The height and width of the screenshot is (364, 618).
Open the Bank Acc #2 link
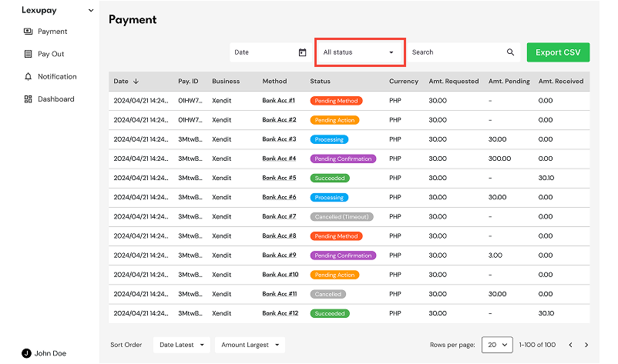280,120
